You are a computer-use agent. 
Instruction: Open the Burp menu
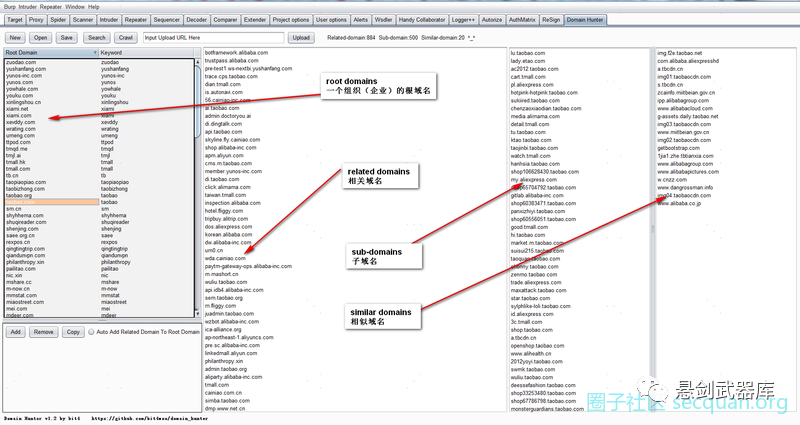click(10, 7)
